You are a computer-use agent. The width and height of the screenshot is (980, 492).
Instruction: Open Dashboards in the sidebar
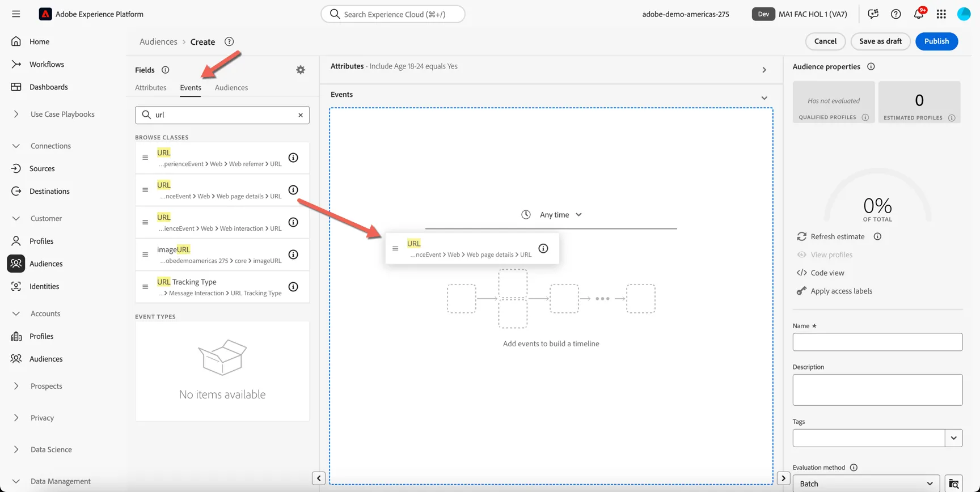coord(49,87)
